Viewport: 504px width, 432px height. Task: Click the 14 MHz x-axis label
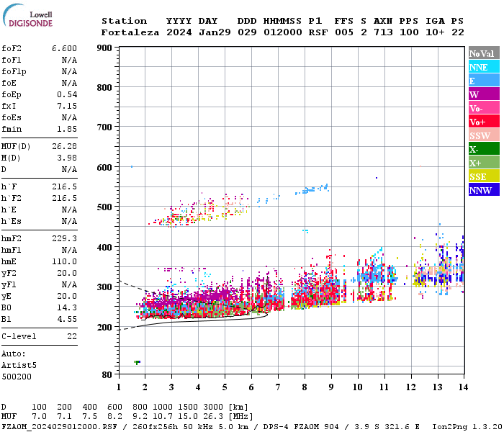click(463, 387)
